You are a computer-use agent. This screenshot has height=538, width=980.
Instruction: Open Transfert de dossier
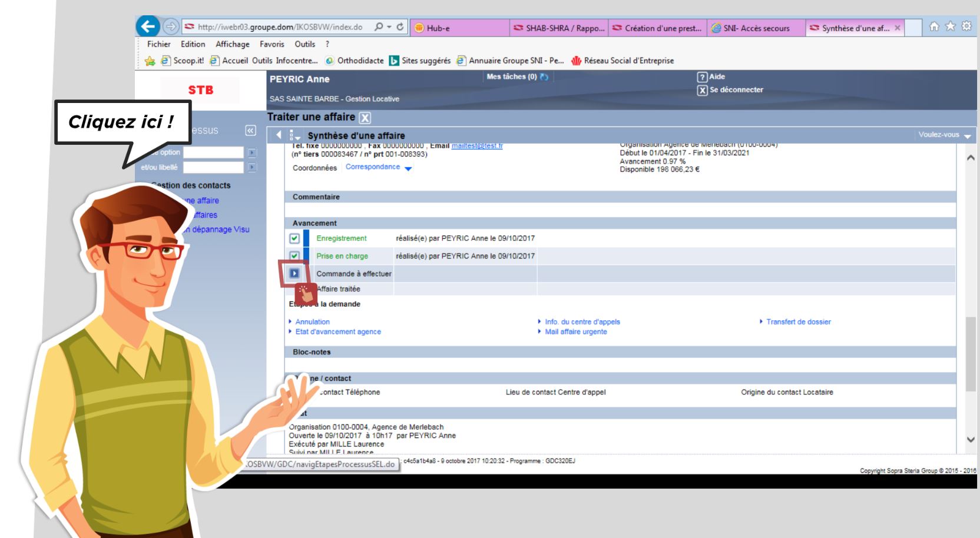coord(798,321)
